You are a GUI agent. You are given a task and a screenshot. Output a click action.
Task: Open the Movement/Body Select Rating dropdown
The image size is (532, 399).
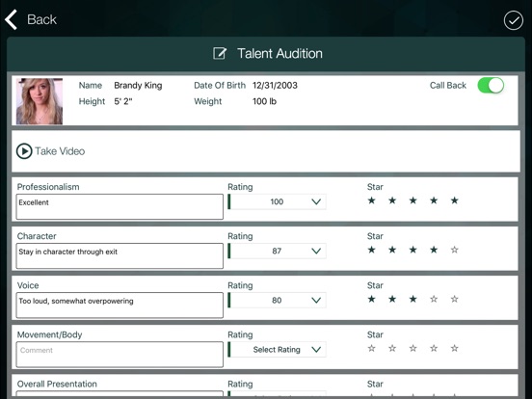click(x=277, y=349)
